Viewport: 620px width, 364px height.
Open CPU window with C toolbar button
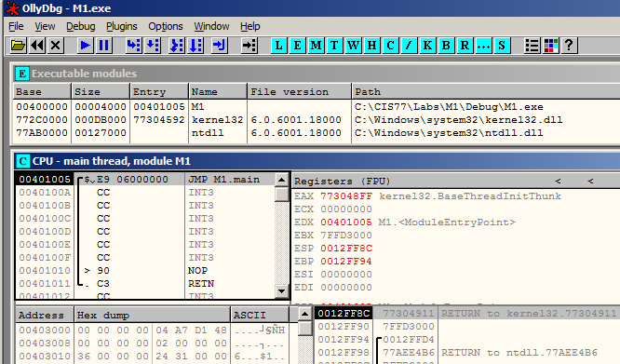click(x=390, y=46)
